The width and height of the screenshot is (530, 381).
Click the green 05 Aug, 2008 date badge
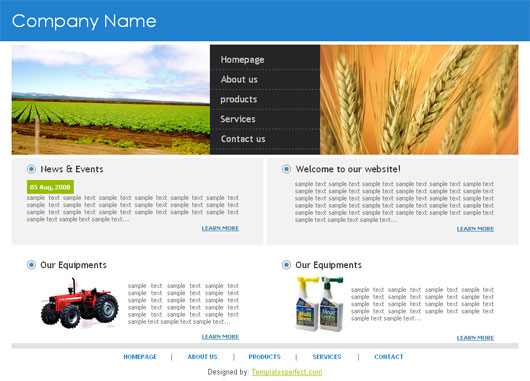pos(50,187)
